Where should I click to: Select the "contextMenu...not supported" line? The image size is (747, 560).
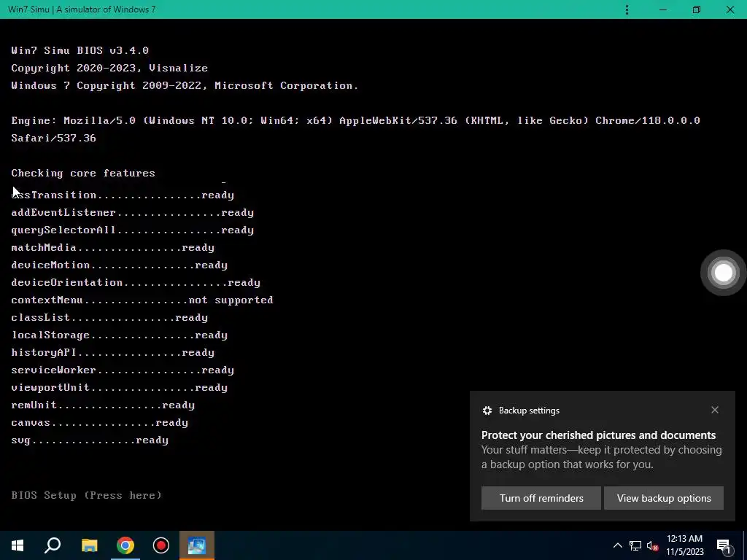click(142, 300)
